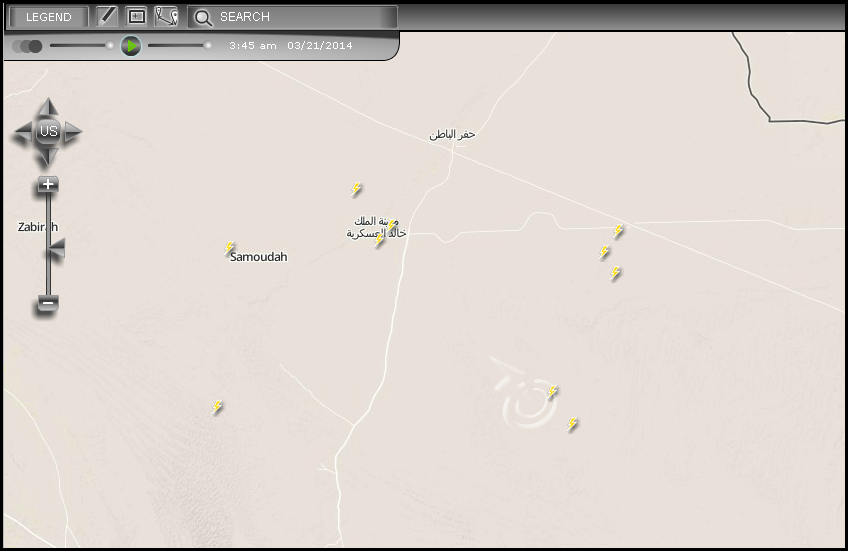Screen dimensions: 848x551
Task: Toggle the layer opacity circles control
Action: (27, 47)
